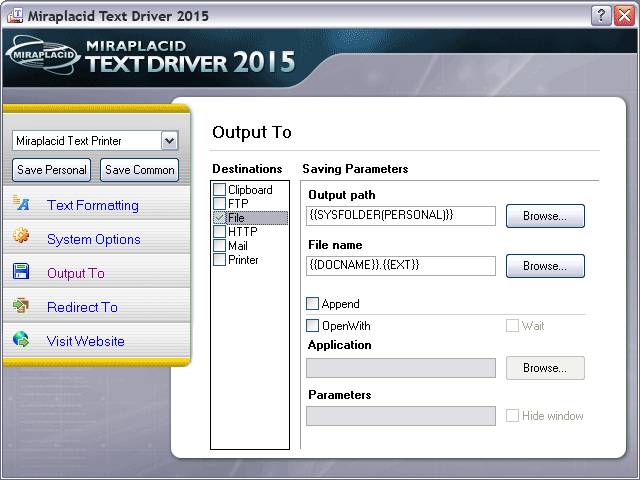Enable the Mail destination checkbox
640x480 pixels.
(220, 245)
